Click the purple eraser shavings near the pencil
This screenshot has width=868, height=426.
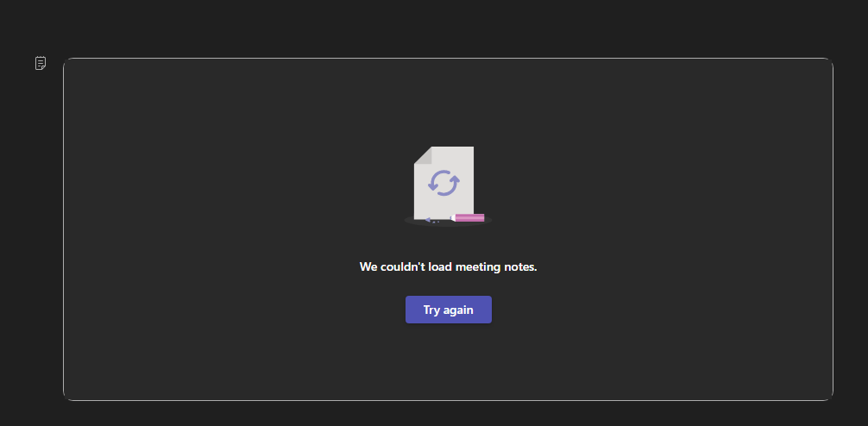(x=437, y=222)
